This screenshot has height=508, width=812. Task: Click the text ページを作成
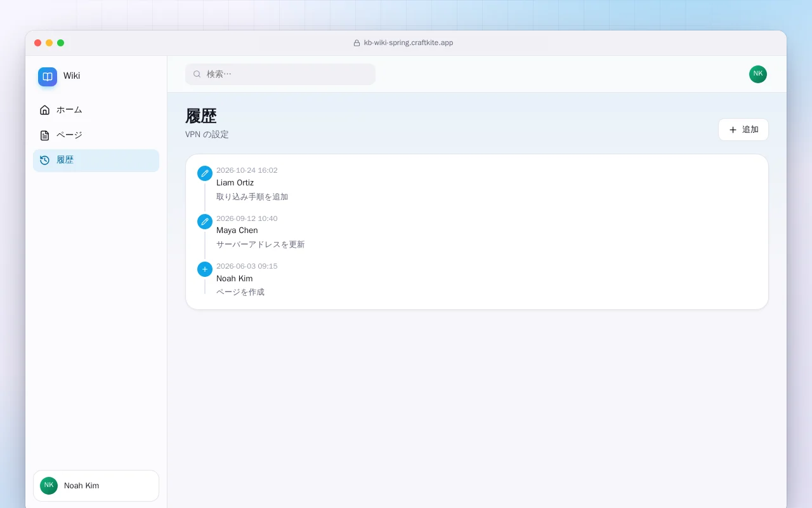pyautogui.click(x=240, y=292)
